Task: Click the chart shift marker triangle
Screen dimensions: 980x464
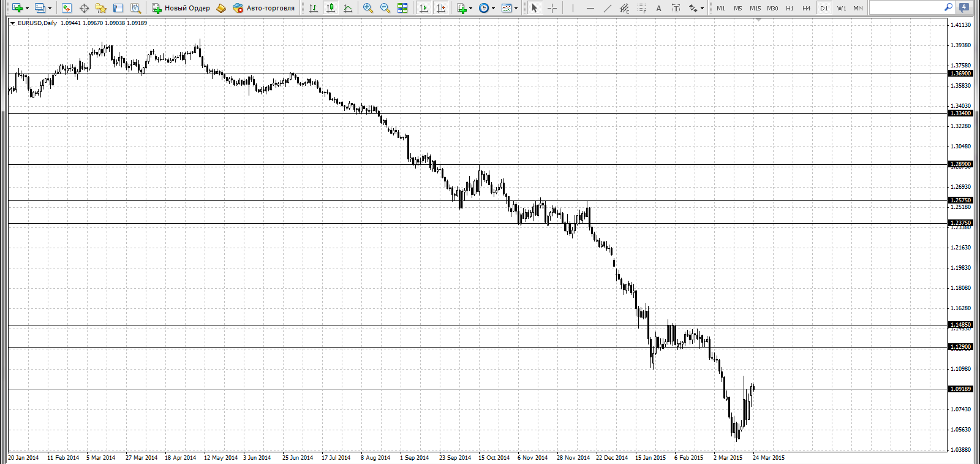Action: tap(758, 20)
